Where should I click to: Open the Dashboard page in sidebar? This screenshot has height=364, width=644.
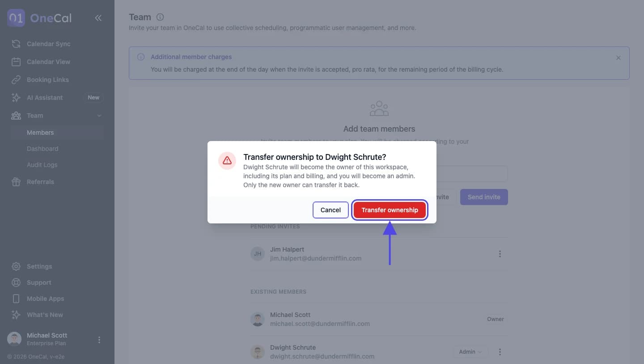click(x=57, y=149)
